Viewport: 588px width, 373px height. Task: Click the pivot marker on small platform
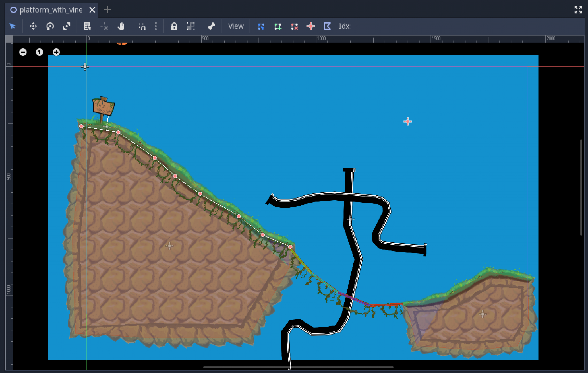pos(483,314)
